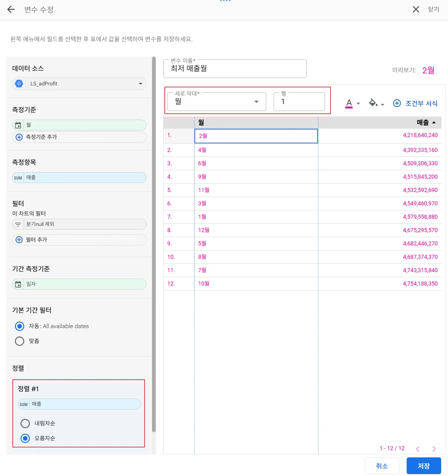
Task: Open text color dropdown arrow
Action: pyautogui.click(x=358, y=104)
